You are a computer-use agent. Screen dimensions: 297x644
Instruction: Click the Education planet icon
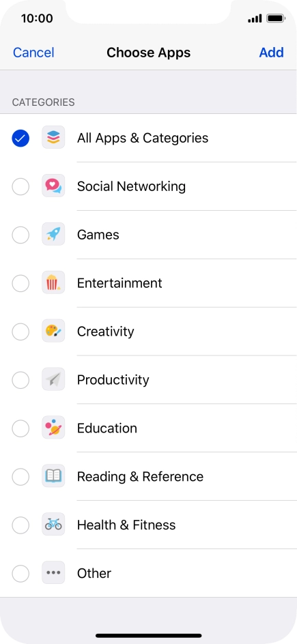coord(53,428)
